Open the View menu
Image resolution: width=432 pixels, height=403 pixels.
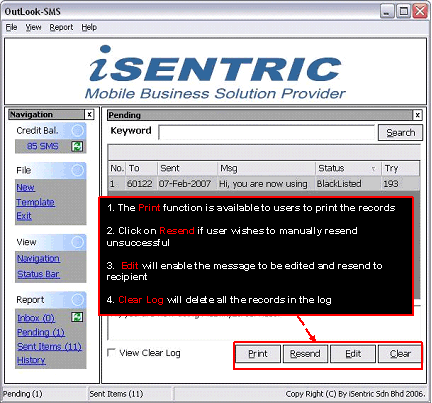(x=33, y=27)
